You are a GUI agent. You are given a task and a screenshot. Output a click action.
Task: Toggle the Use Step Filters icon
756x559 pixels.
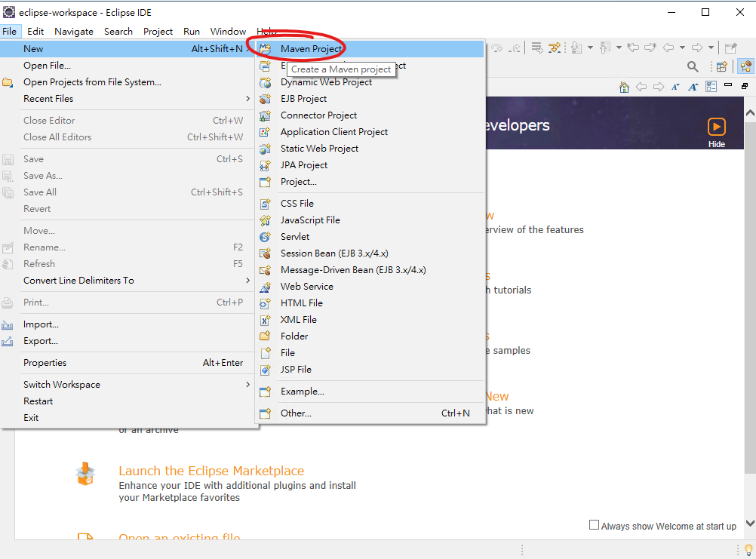555,48
